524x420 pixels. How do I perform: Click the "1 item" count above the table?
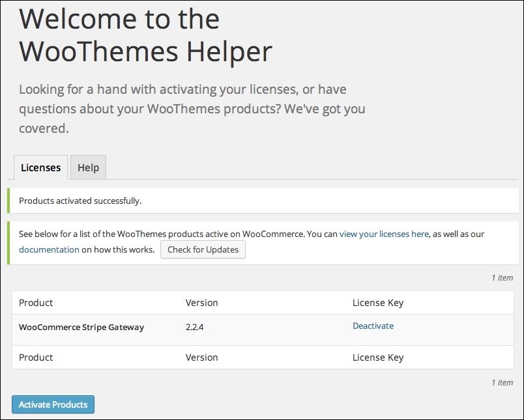pos(502,278)
